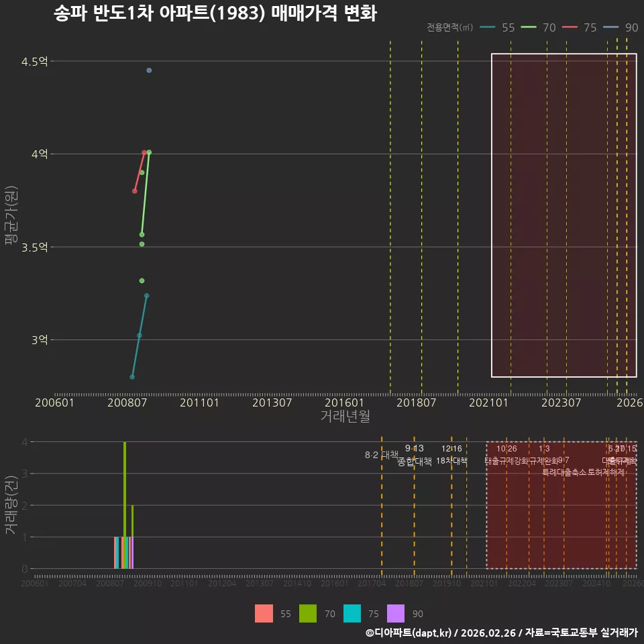Screen dimensions: 644x644
Task: Click the green 70 bar legend swatch
Action: pos(308,614)
